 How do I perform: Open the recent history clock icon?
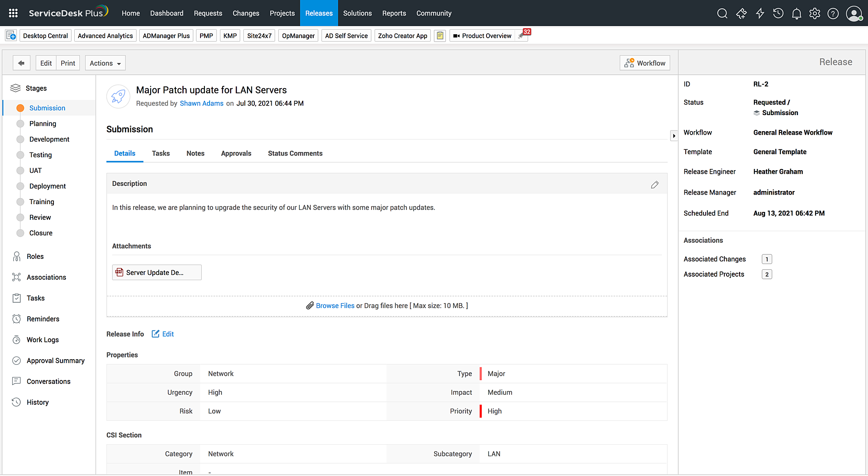point(778,13)
